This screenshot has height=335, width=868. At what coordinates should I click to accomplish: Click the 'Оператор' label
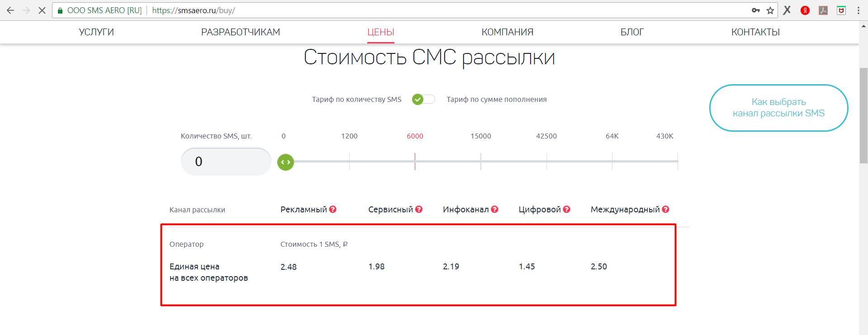point(186,244)
